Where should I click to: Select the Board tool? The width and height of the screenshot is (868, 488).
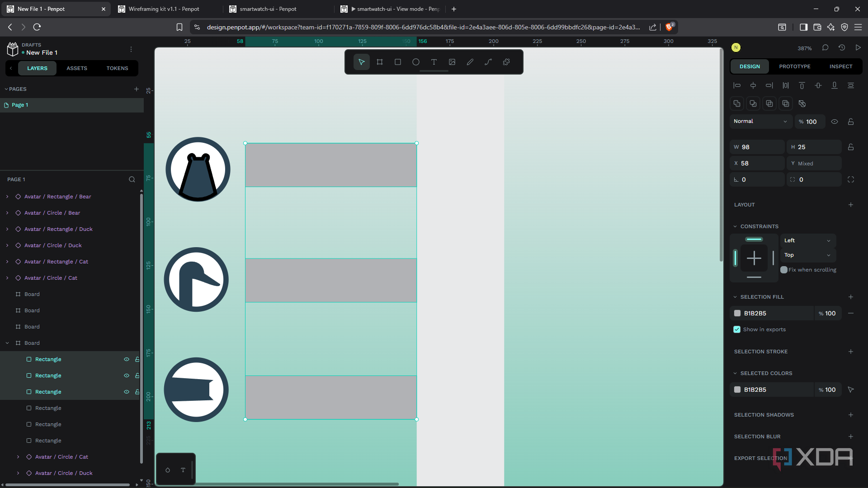tap(380, 62)
